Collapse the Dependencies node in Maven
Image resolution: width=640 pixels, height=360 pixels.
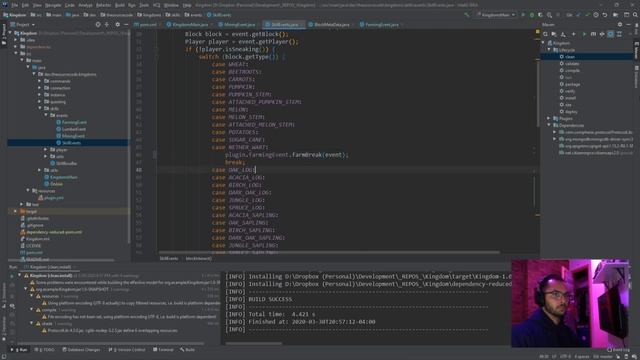pos(549,125)
